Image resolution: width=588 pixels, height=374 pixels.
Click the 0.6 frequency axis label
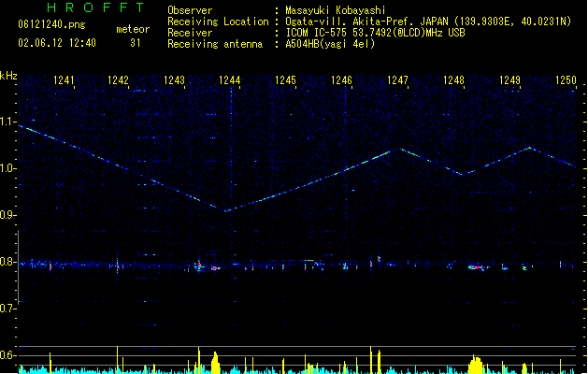[x=7, y=355]
